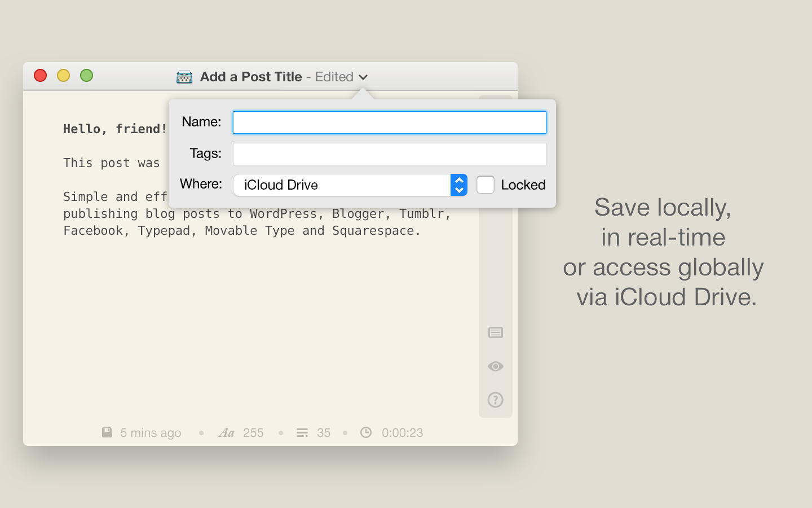Click the 'Add a Post Title' window title
The image size is (812, 508).
tap(251, 77)
